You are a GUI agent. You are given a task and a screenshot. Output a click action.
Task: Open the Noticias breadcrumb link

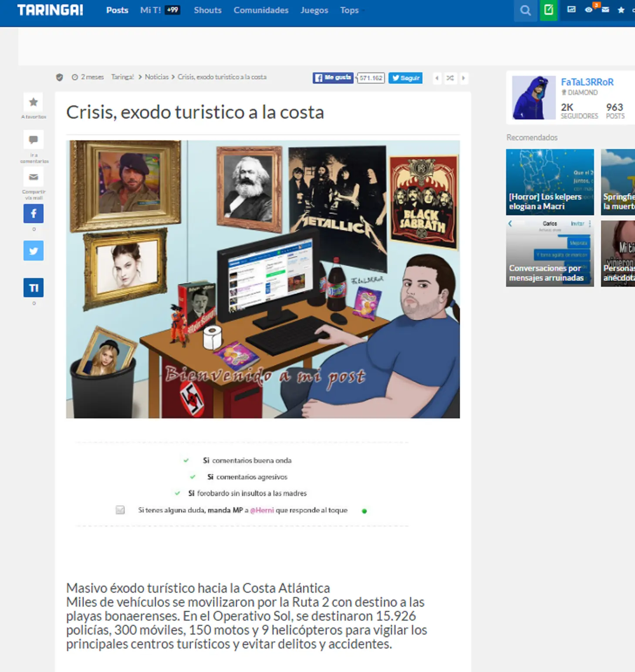[156, 77]
